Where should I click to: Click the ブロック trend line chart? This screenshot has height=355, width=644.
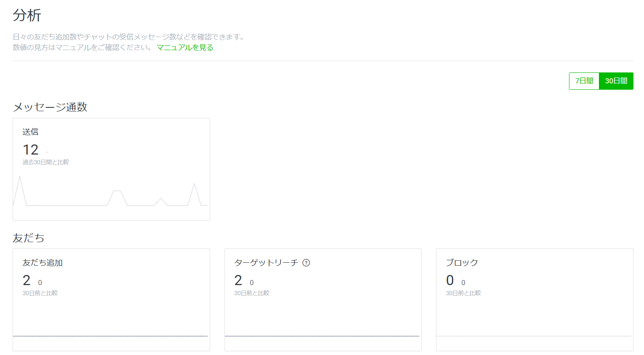pyautogui.click(x=534, y=336)
